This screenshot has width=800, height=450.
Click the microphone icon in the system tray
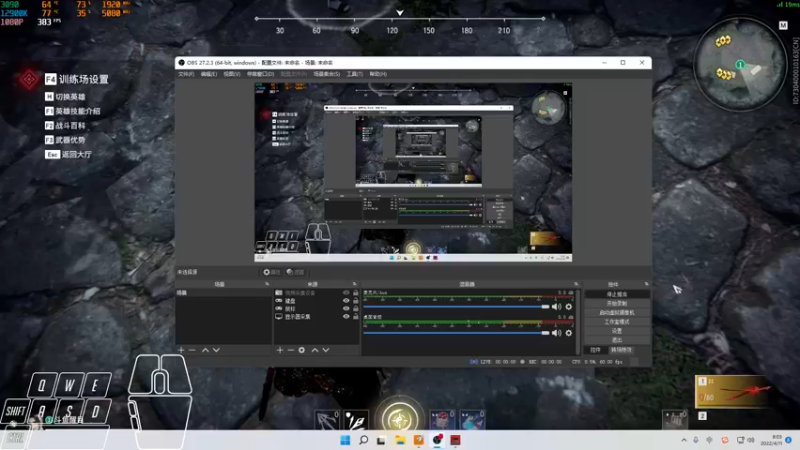pos(696,440)
